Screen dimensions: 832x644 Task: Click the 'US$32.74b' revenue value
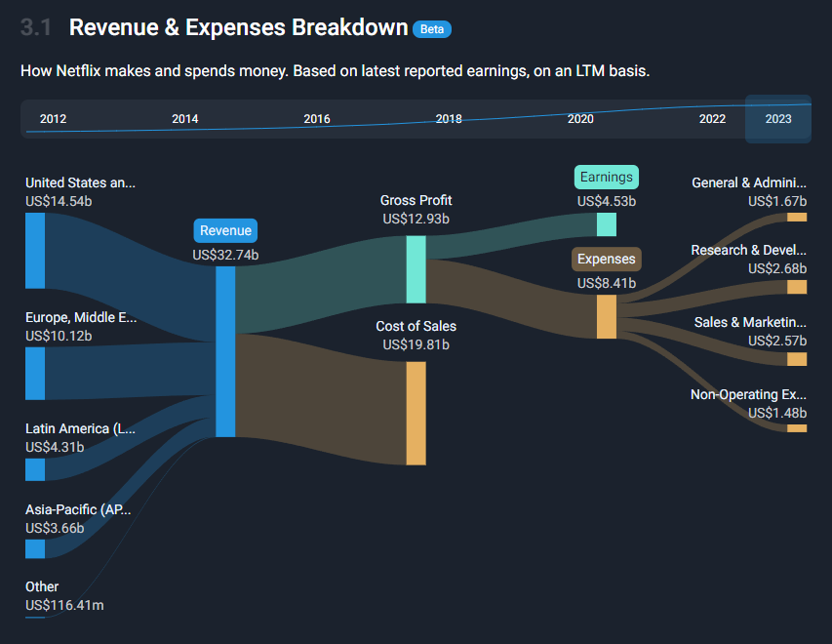[225, 255]
